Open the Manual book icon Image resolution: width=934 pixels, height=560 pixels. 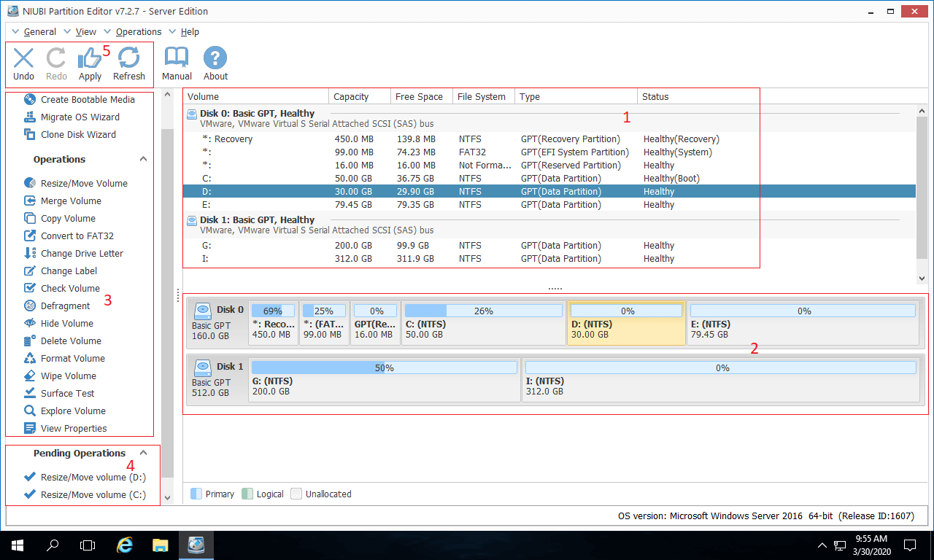(177, 59)
